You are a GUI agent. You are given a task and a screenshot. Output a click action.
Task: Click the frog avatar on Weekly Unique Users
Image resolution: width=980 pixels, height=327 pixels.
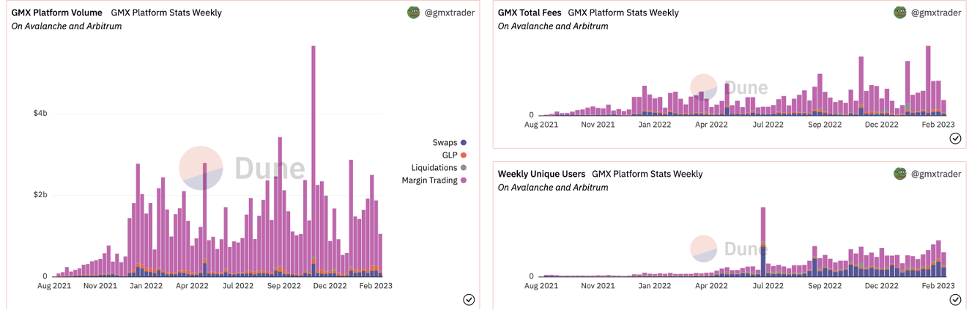tap(900, 174)
